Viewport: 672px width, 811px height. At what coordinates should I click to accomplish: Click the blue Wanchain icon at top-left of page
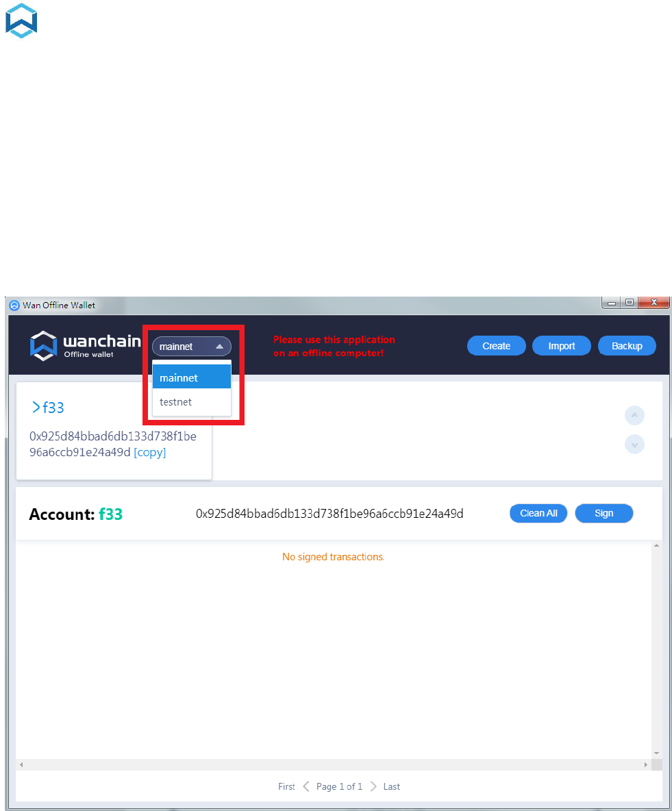coord(21,21)
